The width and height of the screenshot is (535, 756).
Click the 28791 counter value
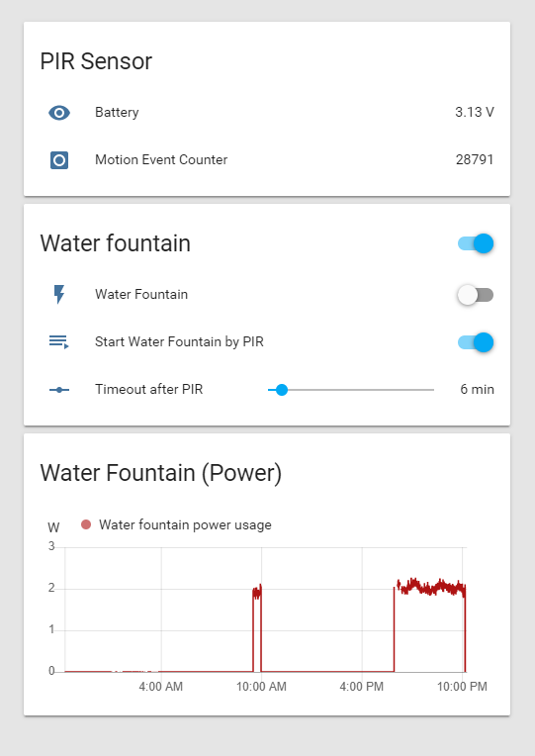[475, 159]
